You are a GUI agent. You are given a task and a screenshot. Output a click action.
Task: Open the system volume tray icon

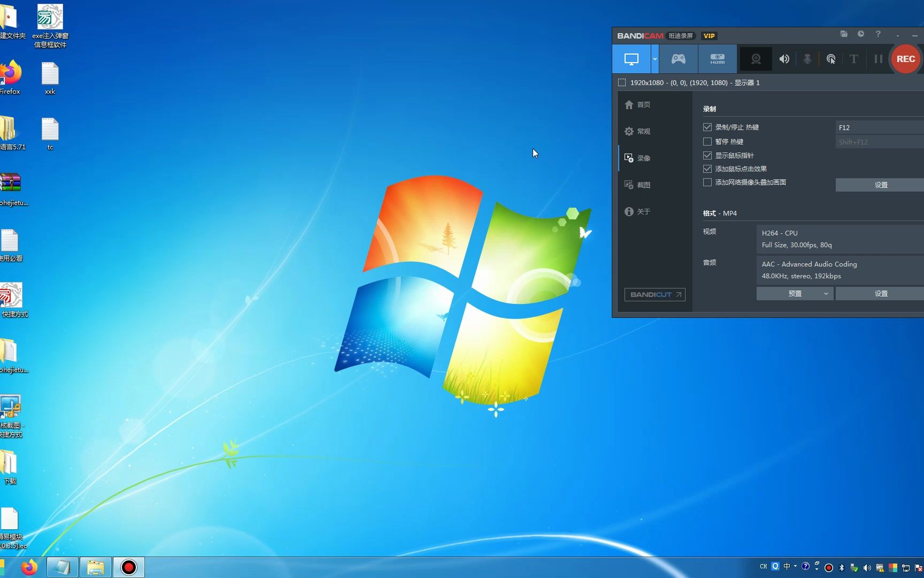click(867, 568)
